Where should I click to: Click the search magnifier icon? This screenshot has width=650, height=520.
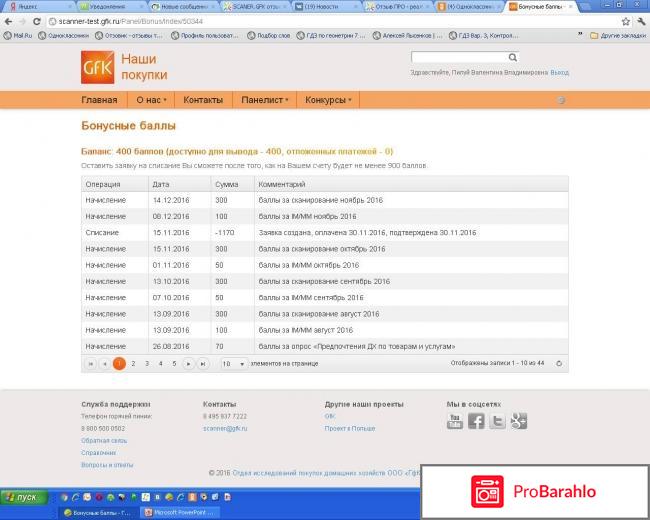(513, 58)
